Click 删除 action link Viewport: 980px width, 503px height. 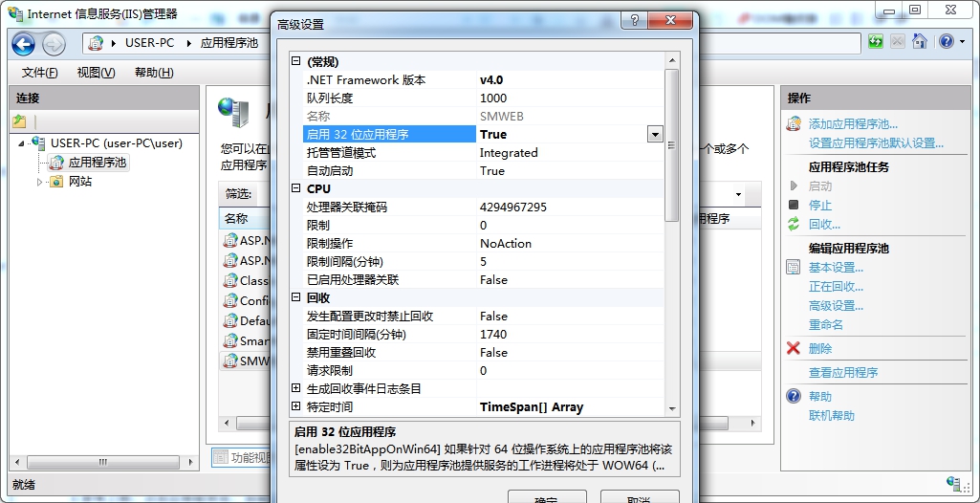820,349
